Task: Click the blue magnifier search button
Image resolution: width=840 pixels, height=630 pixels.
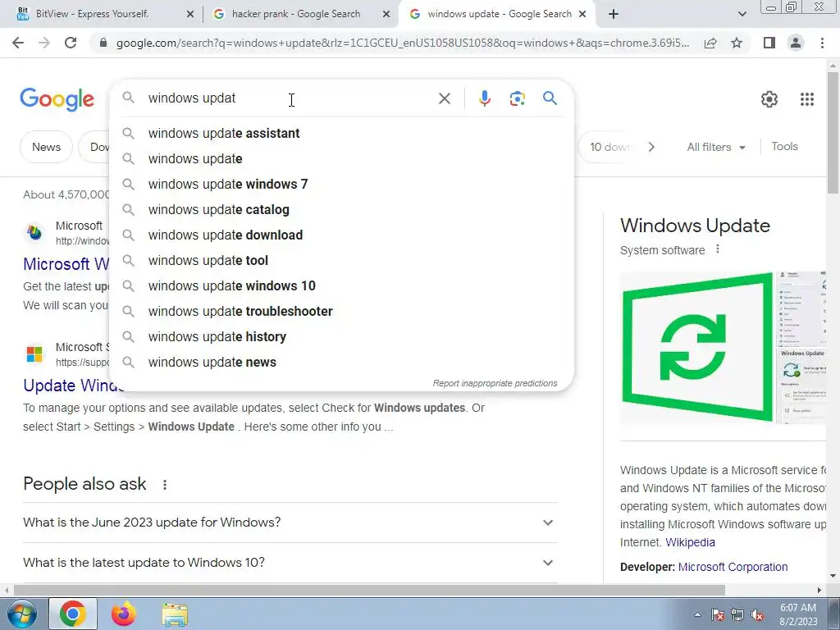Action: tap(550, 98)
